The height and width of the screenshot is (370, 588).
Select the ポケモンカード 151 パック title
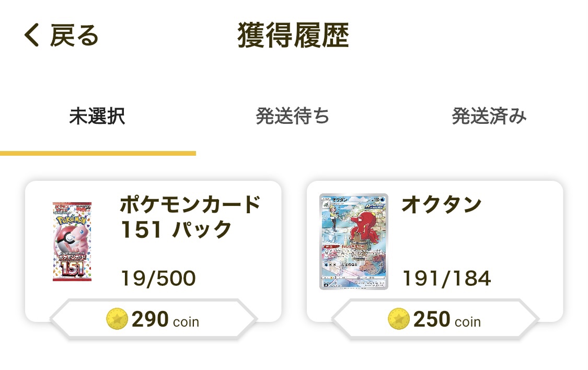tap(190, 217)
